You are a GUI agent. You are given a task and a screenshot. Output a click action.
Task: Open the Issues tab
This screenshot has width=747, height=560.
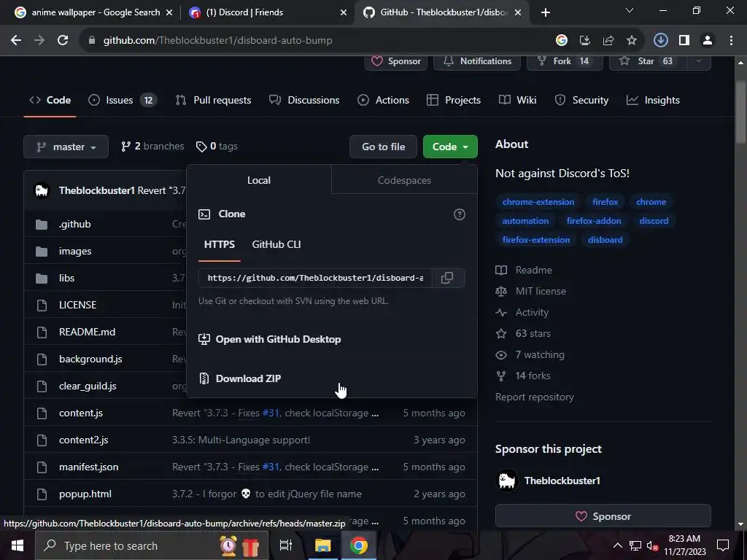tap(123, 100)
